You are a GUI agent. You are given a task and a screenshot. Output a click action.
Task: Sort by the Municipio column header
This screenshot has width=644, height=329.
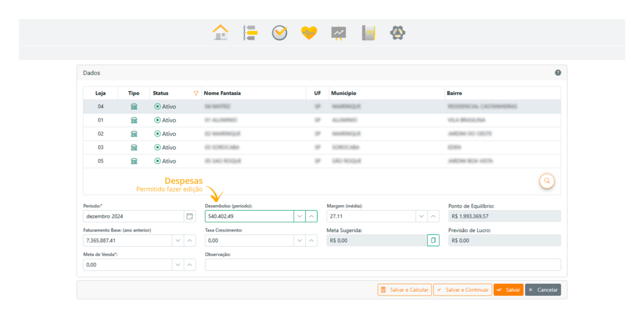343,93
